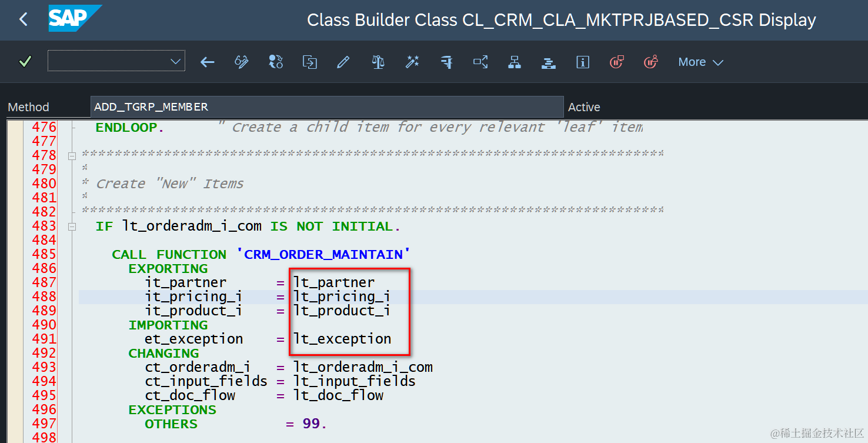The height and width of the screenshot is (443, 868).
Task: Click the Method name field ADD_TGRP_MEMBER
Action: [x=327, y=106]
